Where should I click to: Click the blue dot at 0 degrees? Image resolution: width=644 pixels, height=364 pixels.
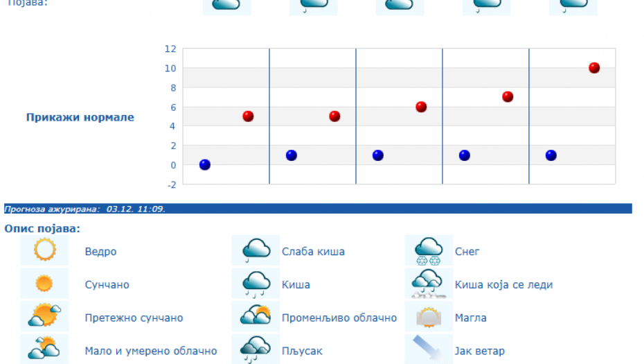coord(205,165)
